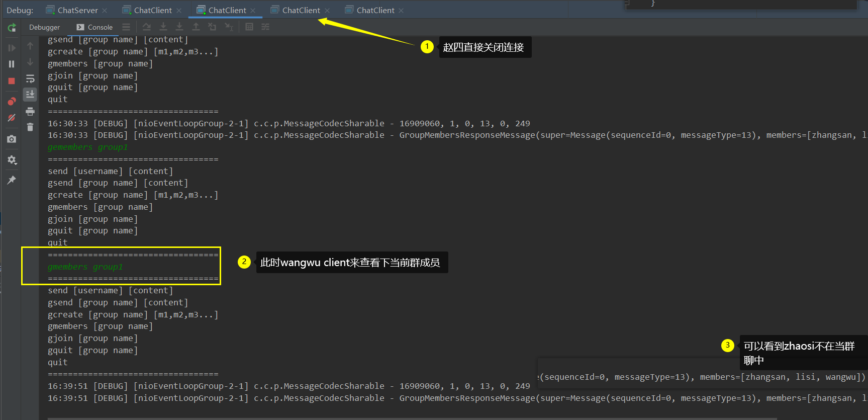Click the Resume Program icon
The height and width of the screenshot is (420, 868).
pyautogui.click(x=12, y=48)
